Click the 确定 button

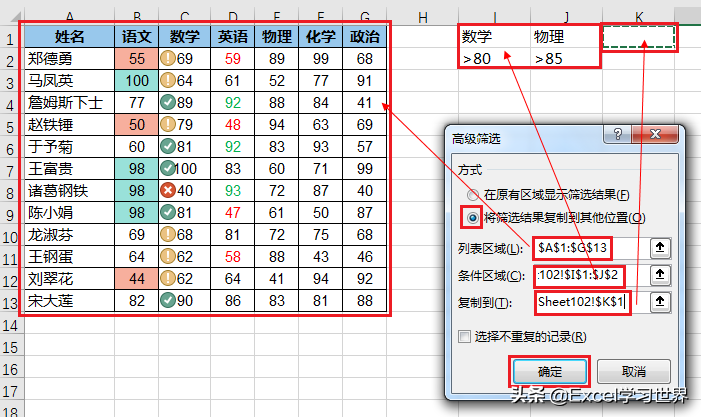click(549, 371)
